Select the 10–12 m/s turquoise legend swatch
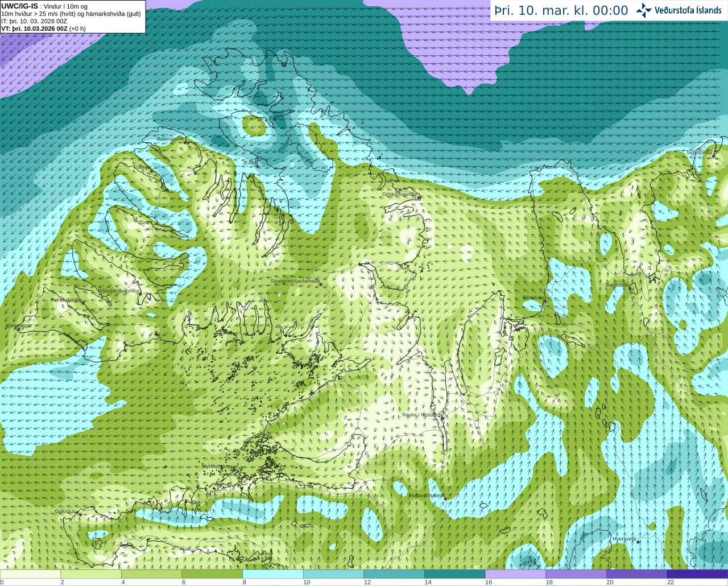 pyautogui.click(x=333, y=574)
